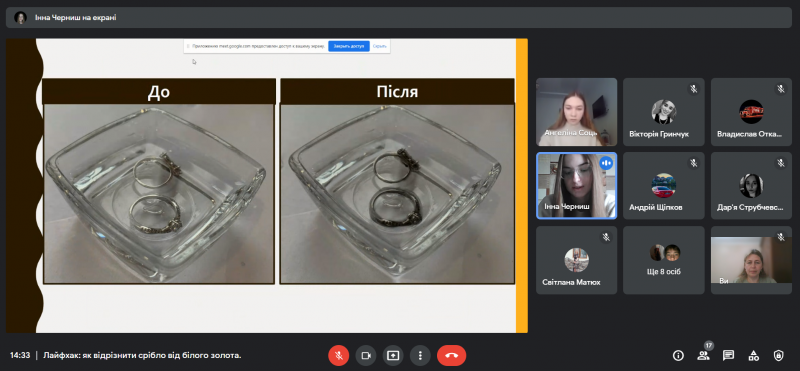Click Андрій Щіпков participant tile
The width and height of the screenshot is (800, 371).
click(664, 186)
